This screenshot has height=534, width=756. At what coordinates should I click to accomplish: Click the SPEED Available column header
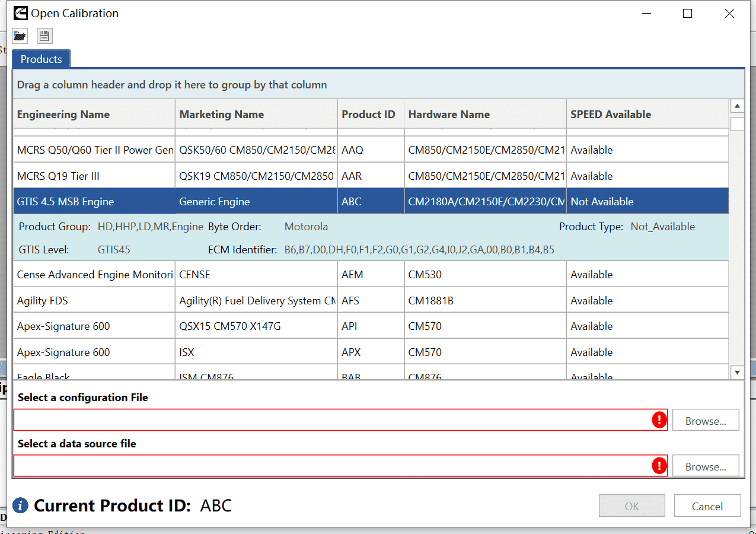click(647, 115)
